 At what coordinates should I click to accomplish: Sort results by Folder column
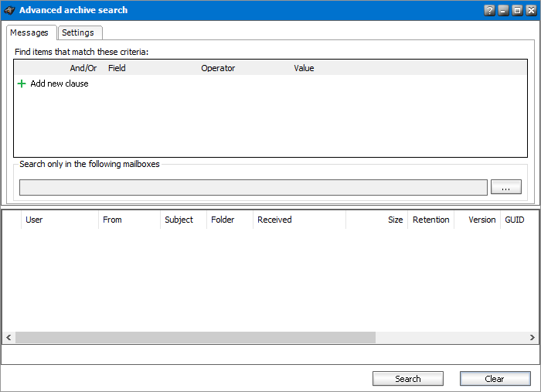point(230,220)
